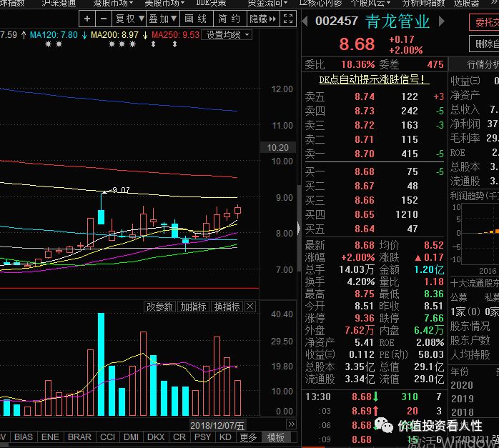
Task: Select the KD indicator tab
Action: (225, 437)
